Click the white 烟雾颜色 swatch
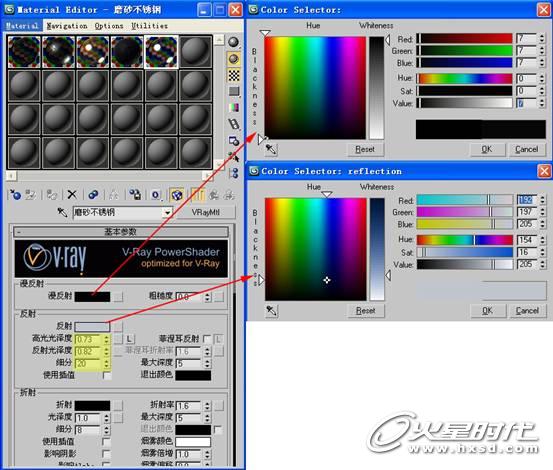553x470 pixels. tap(193, 442)
